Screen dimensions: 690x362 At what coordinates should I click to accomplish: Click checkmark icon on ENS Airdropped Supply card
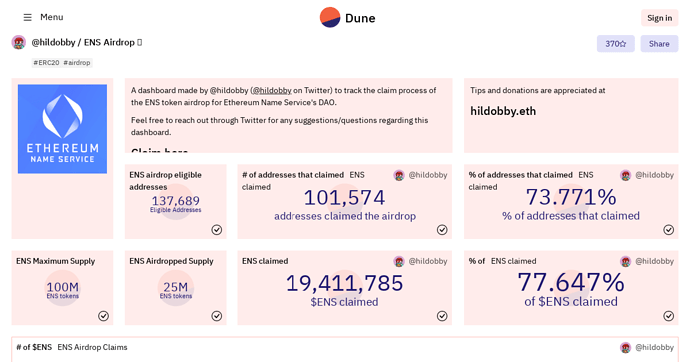coord(217,316)
